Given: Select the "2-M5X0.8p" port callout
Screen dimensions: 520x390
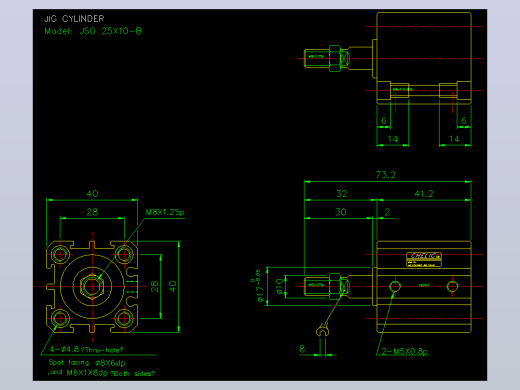Looking at the screenshot, I should (x=405, y=351).
